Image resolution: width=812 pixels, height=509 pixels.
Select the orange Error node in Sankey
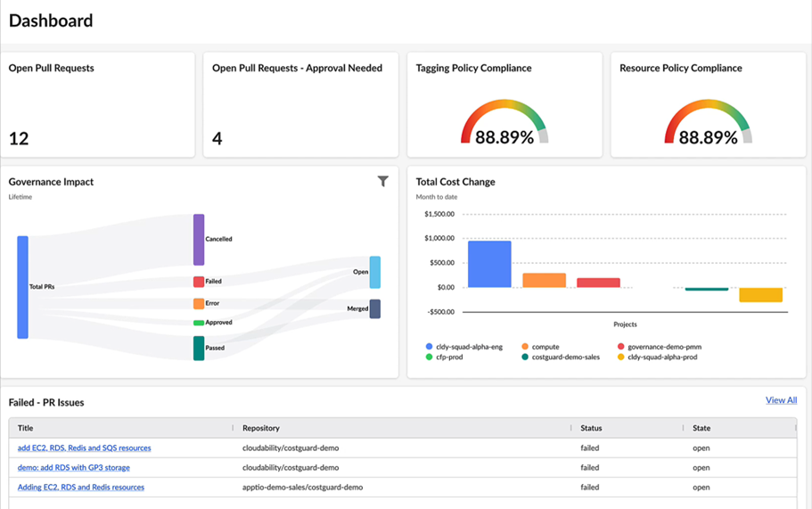click(x=199, y=303)
